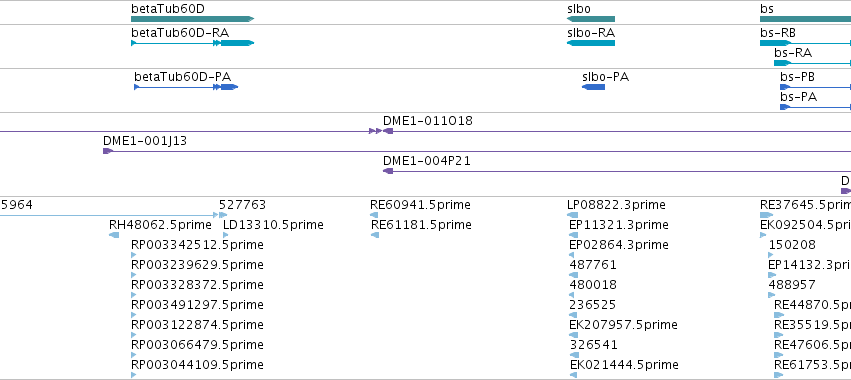This screenshot has width=851, height=380.
Task: Select the betaTub60D-RA transcript glyph
Action: click(x=193, y=43)
